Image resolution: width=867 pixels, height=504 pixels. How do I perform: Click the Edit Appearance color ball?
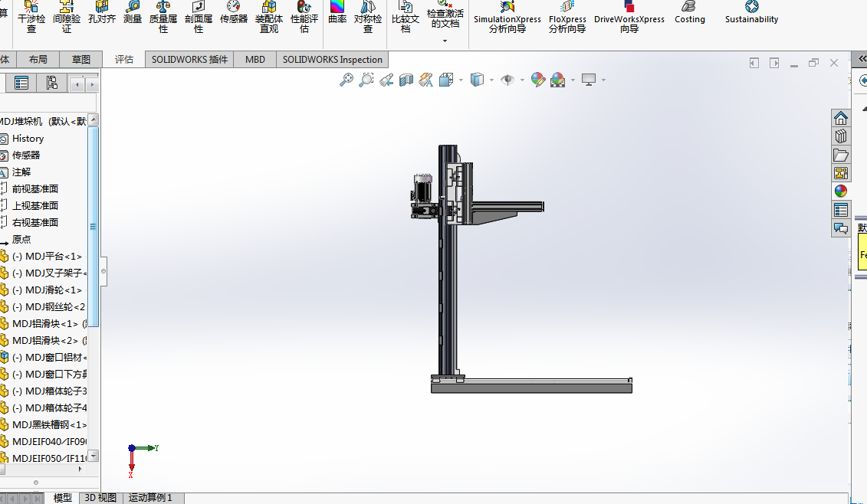[x=537, y=80]
